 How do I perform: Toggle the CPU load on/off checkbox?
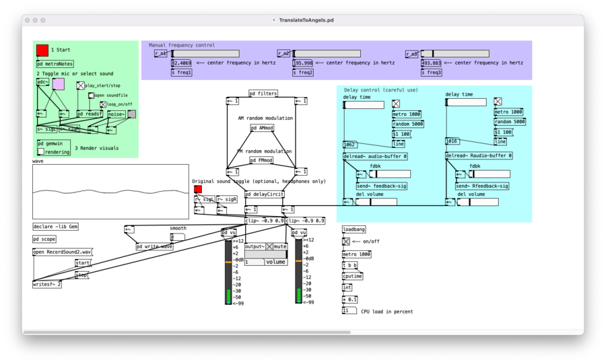[346, 242]
